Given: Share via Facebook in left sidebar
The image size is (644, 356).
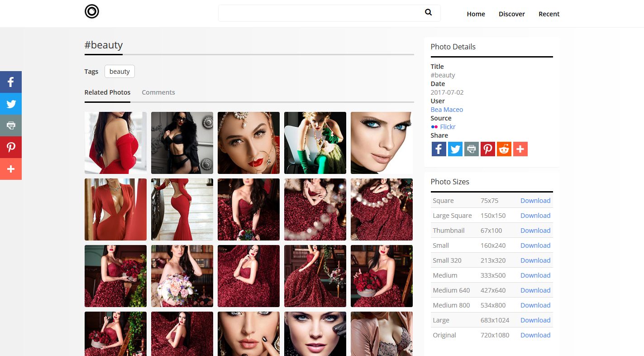Looking at the screenshot, I should 11,82.
